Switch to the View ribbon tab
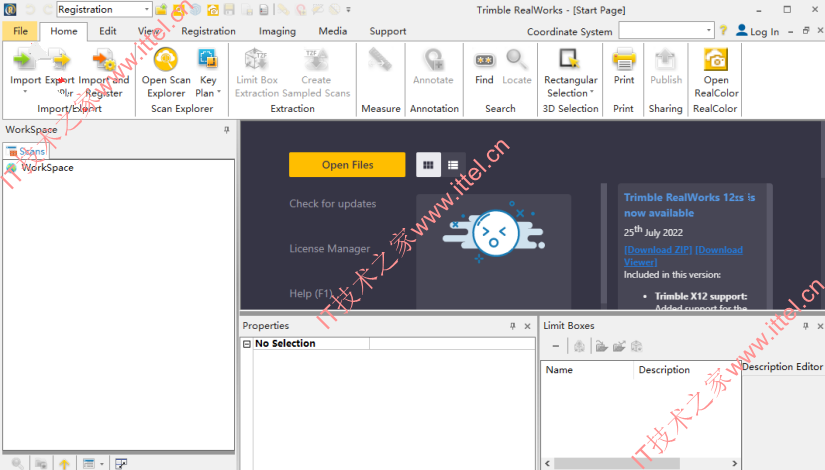The image size is (825, 470). [149, 31]
